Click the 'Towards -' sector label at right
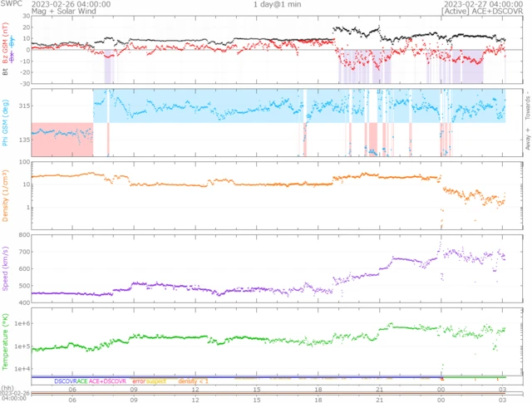532x403 pixels. [x=525, y=104]
